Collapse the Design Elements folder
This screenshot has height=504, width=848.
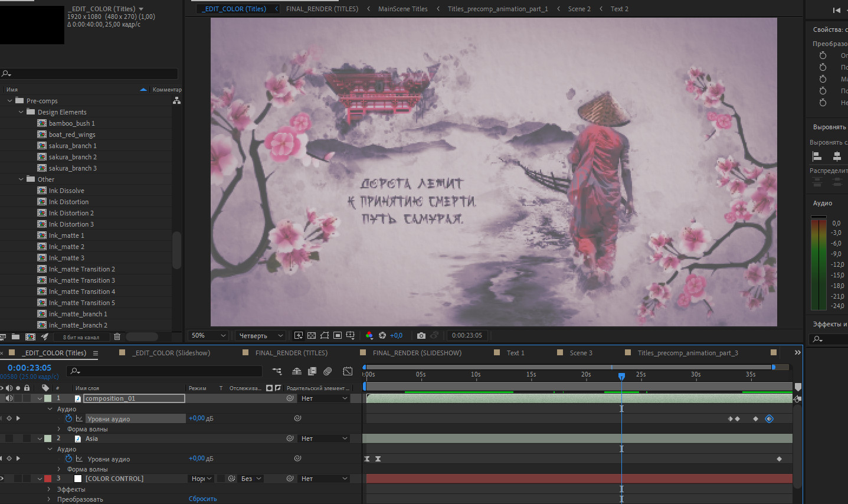pyautogui.click(x=21, y=112)
